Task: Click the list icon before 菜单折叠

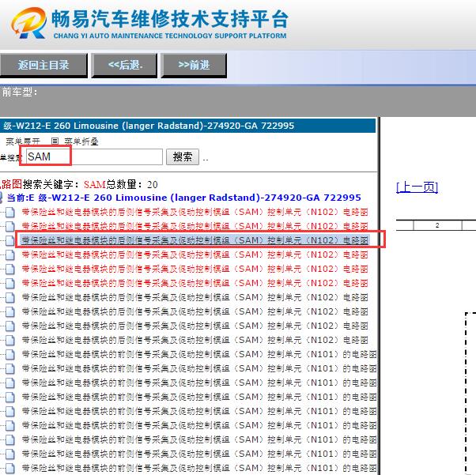Action: pos(55,141)
